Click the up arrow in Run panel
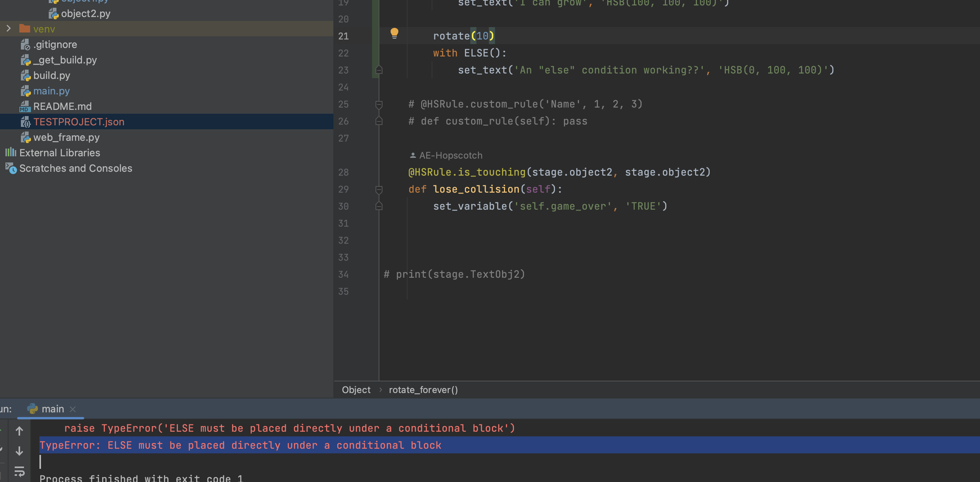980x482 pixels. [19, 431]
